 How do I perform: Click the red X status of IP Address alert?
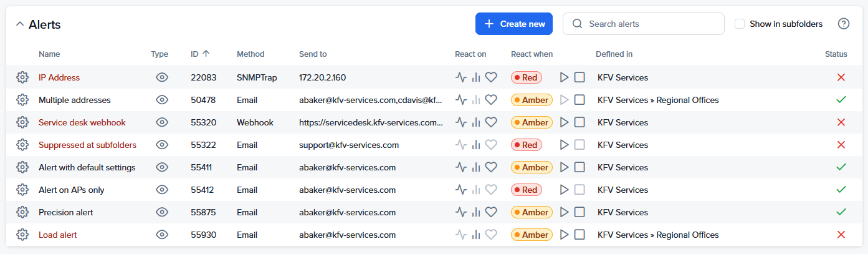[x=841, y=77]
